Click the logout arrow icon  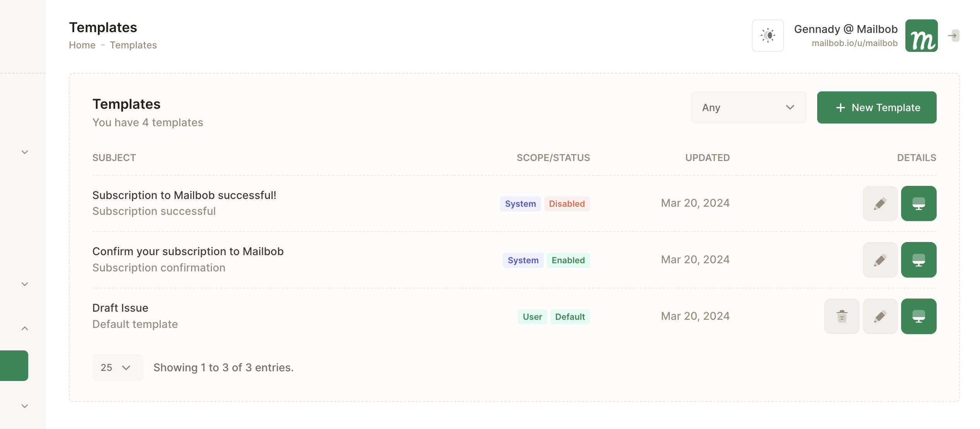pyautogui.click(x=953, y=36)
